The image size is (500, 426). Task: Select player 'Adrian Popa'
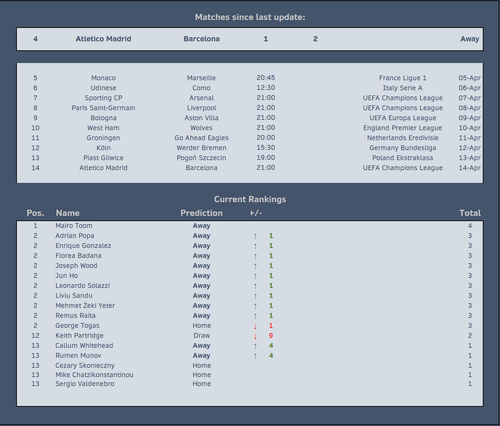75,236
